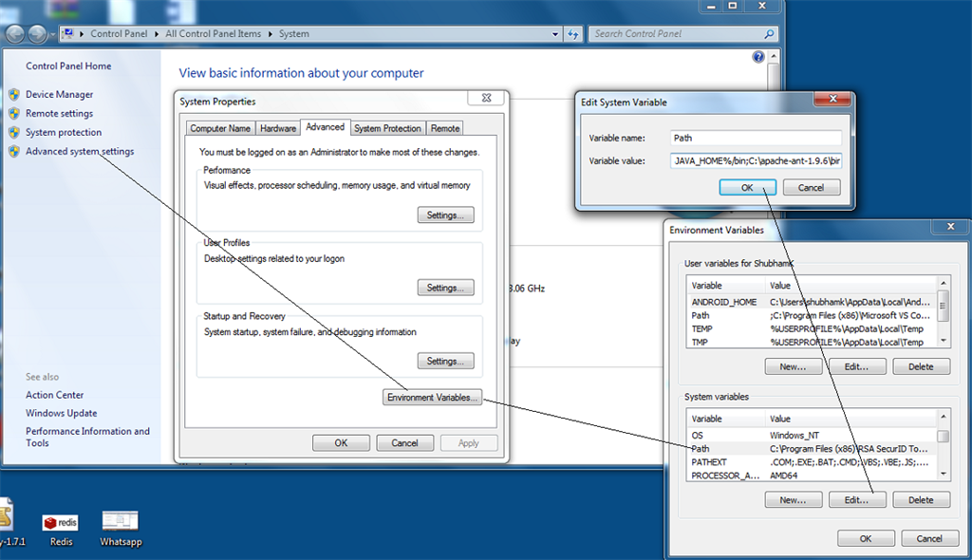Viewport: 972px width, 560px height.
Task: Click Delete under System variables
Action: coord(921,500)
